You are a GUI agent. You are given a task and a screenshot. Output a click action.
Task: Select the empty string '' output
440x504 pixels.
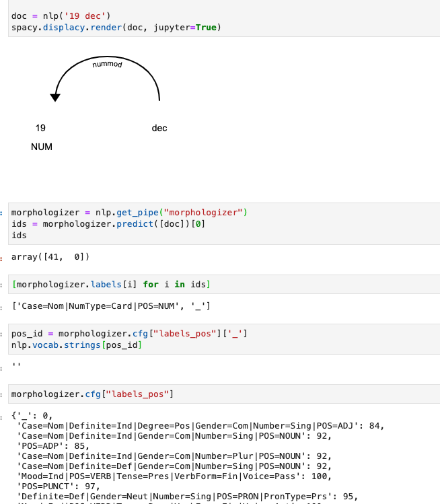16,365
